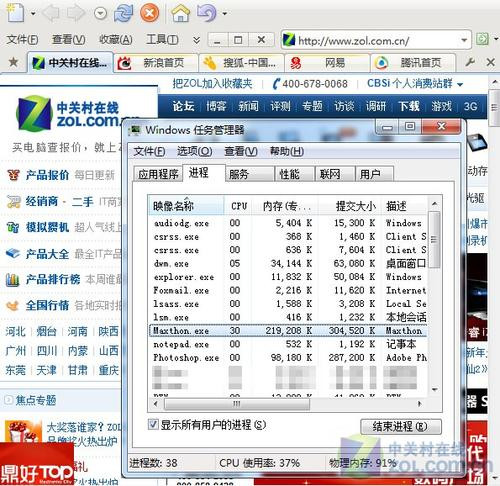500x486 pixels.
Task: Expand the undo closed tab dropdown arrow
Action: [x=225, y=14]
